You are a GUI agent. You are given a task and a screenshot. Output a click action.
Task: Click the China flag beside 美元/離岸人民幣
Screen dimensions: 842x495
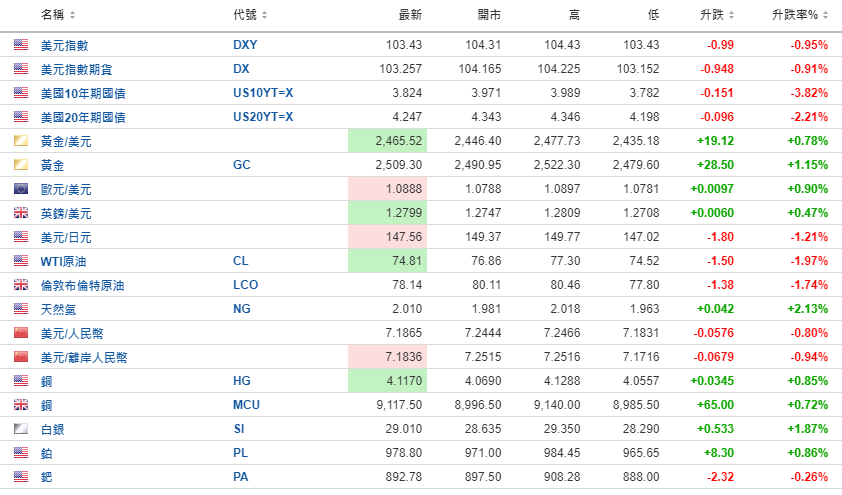click(21, 357)
